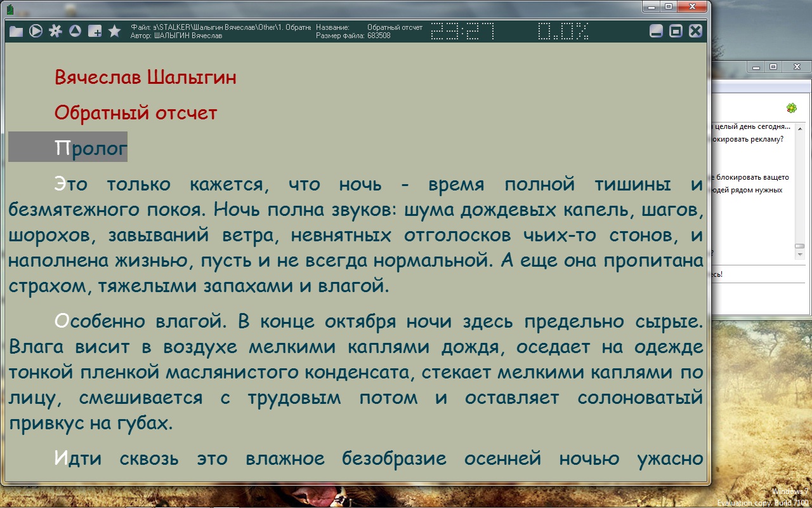Click the triangle-in-circle toolbar icon
This screenshot has height=508, width=812.
pos(75,30)
